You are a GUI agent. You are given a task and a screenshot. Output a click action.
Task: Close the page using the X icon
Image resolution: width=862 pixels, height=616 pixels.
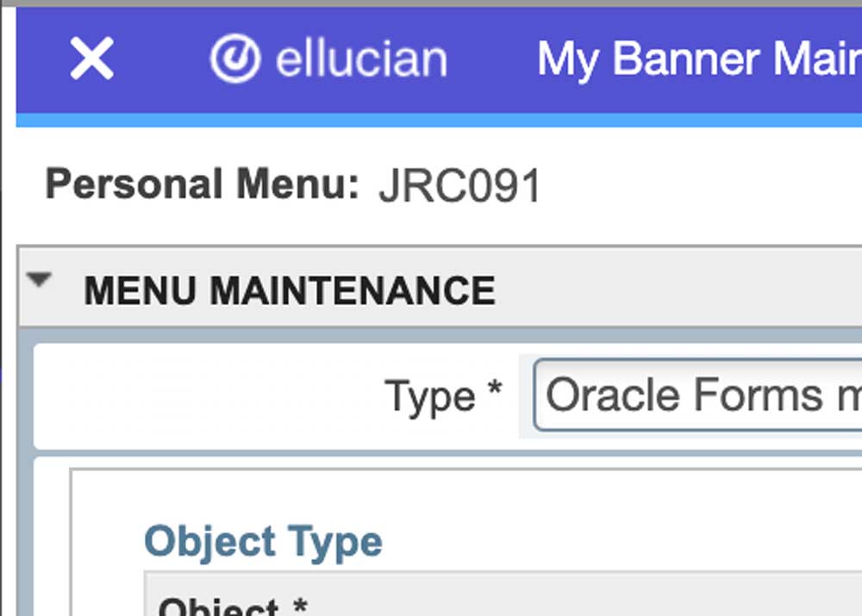91,59
